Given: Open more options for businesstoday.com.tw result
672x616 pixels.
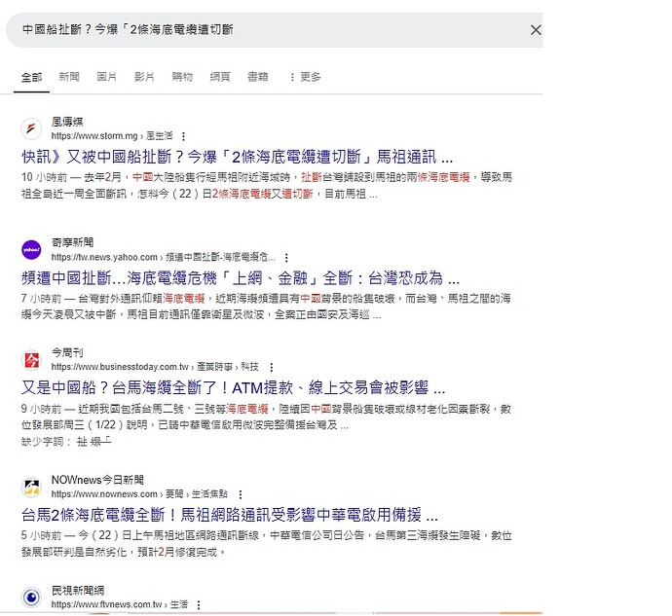Looking at the screenshot, I should pyautogui.click(x=272, y=367).
